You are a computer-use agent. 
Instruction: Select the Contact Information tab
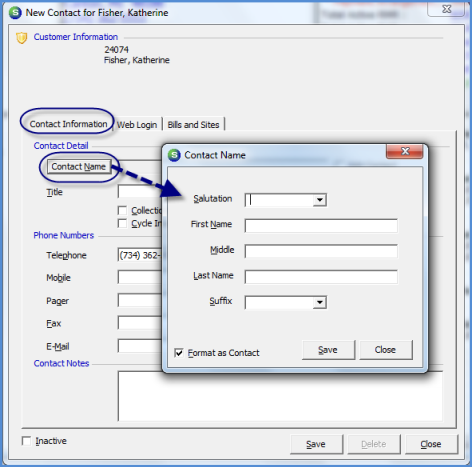(68, 124)
